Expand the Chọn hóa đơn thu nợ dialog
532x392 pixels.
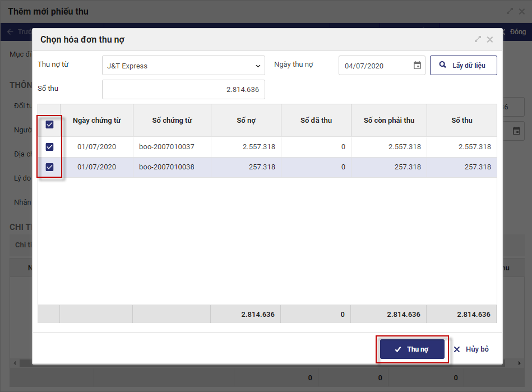pyautogui.click(x=478, y=39)
